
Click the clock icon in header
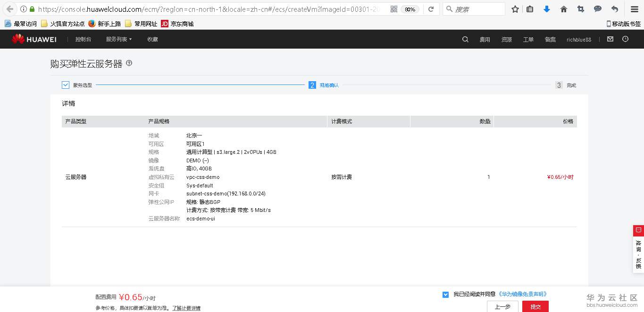(626, 39)
